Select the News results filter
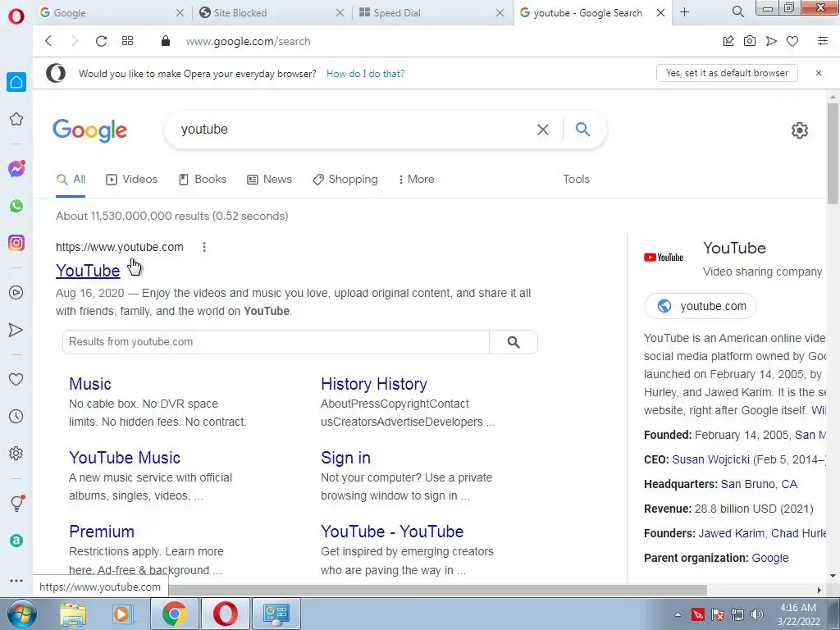 (x=269, y=179)
